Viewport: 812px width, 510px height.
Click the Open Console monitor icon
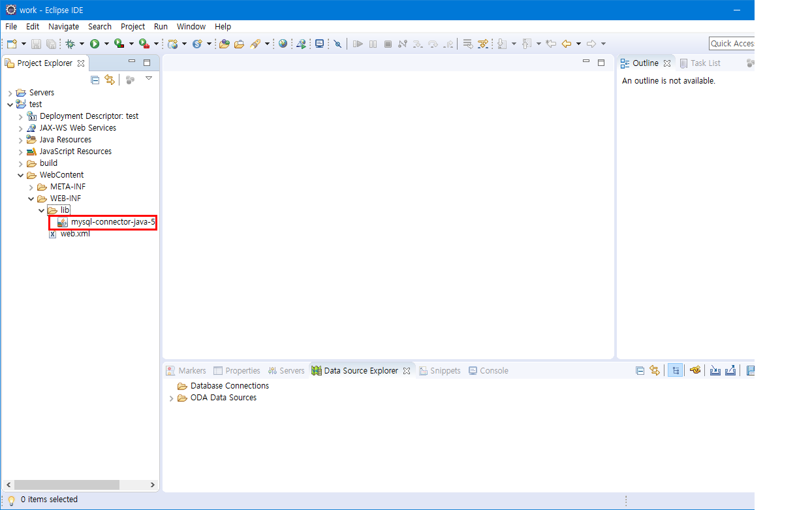coord(319,44)
